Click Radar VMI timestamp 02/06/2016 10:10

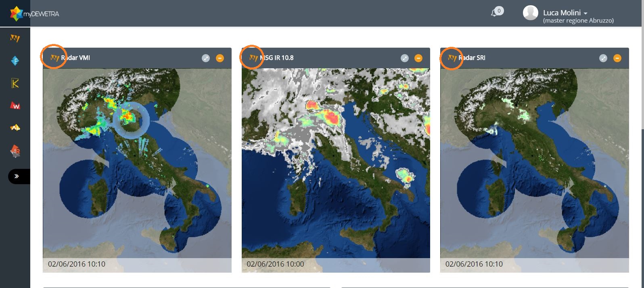77,264
